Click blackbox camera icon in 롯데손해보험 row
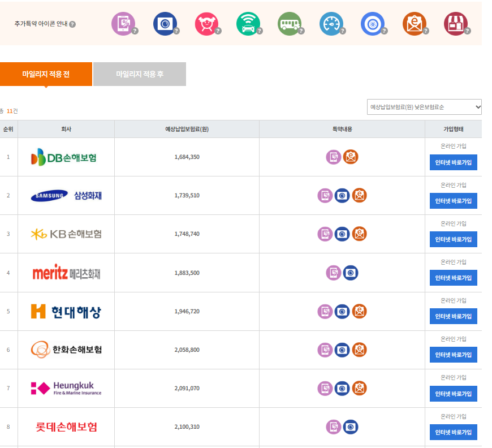Image resolution: width=492 pixels, height=448 pixels. coord(351,427)
